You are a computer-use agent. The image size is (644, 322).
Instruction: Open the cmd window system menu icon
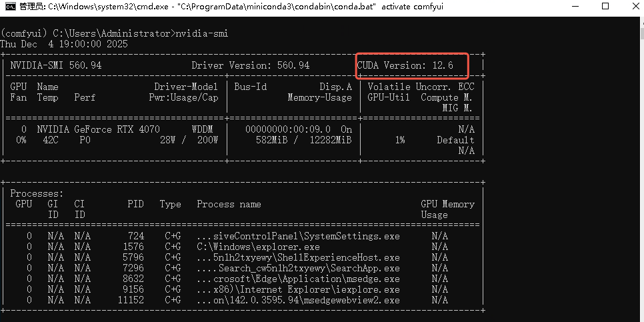[x=11, y=7]
